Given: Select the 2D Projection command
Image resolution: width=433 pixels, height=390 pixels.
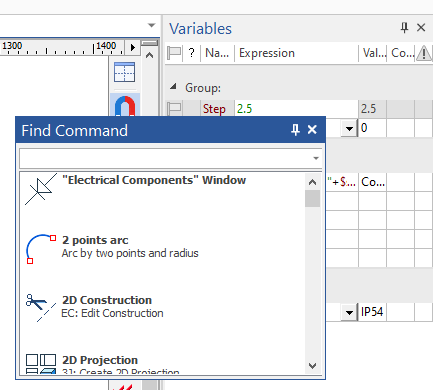Looking at the screenshot, I should [x=162, y=363].
